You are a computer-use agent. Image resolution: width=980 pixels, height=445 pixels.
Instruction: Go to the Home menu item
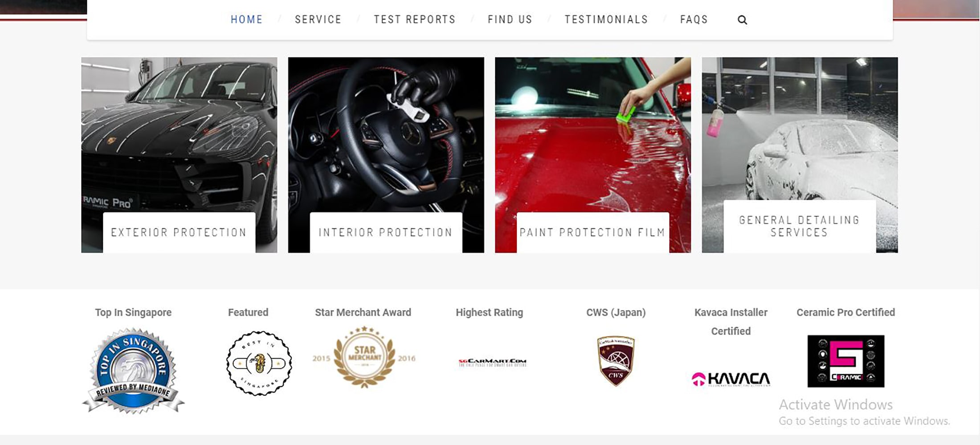tap(246, 20)
